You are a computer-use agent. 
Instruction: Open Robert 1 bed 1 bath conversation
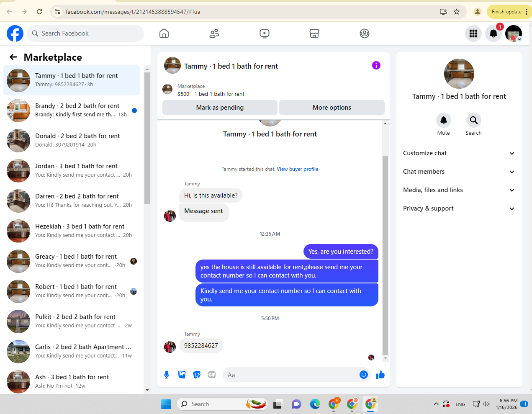[72, 291]
